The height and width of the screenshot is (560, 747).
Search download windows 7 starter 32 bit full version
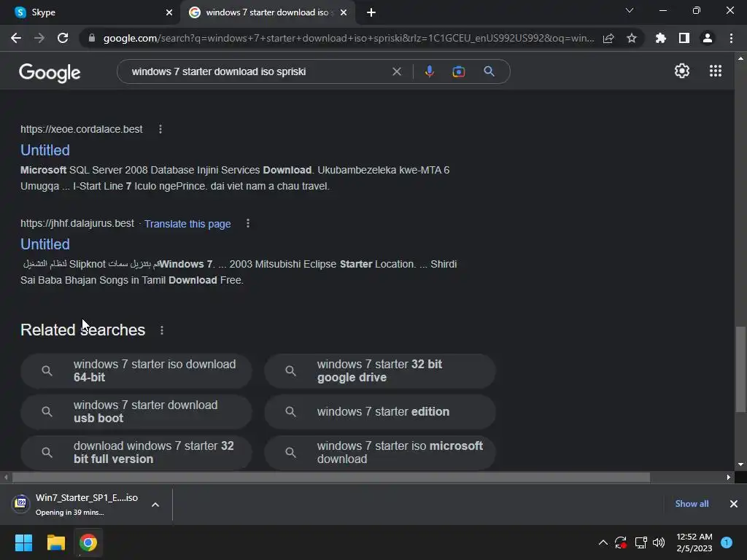click(136, 452)
